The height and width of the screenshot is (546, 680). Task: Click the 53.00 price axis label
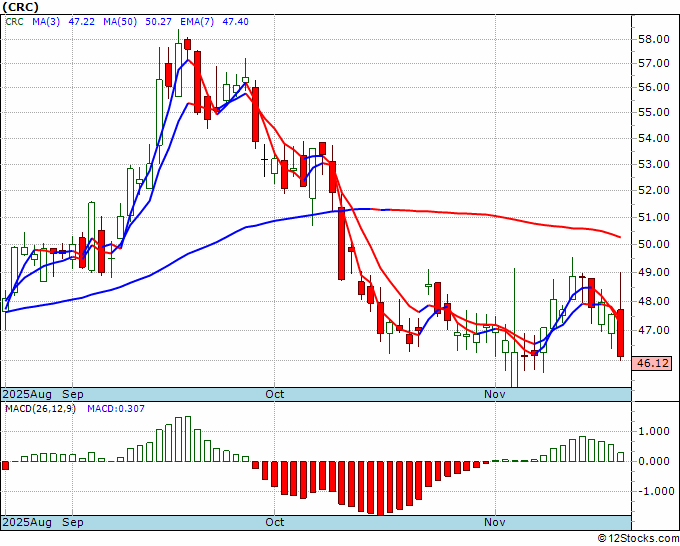[654, 165]
